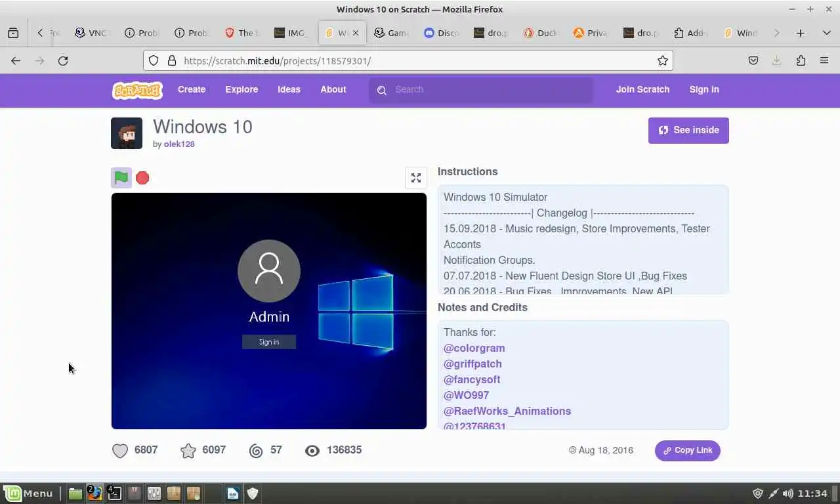
Task: Click the search magnifier icon
Action: [382, 90]
